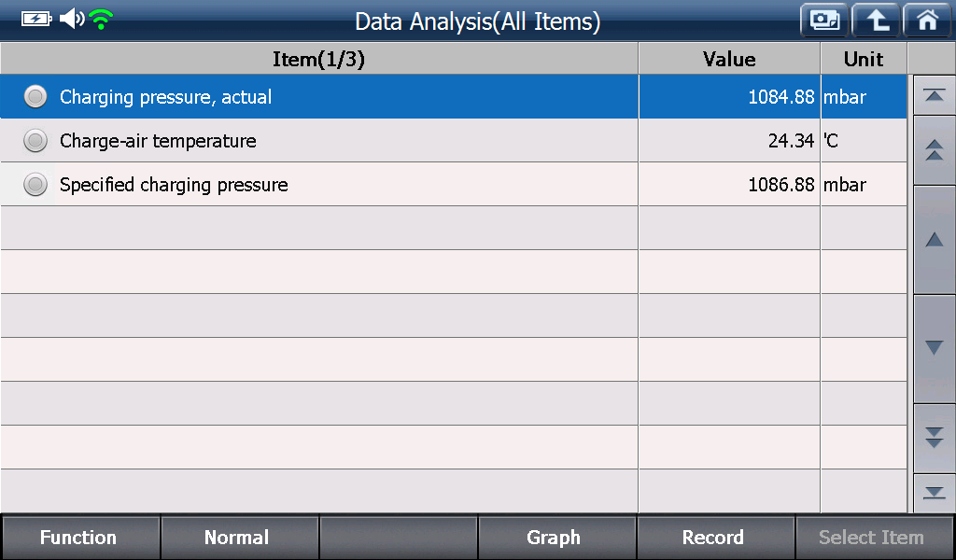956x560 pixels.
Task: Jump to top of list arrow
Action: pyautogui.click(x=934, y=96)
